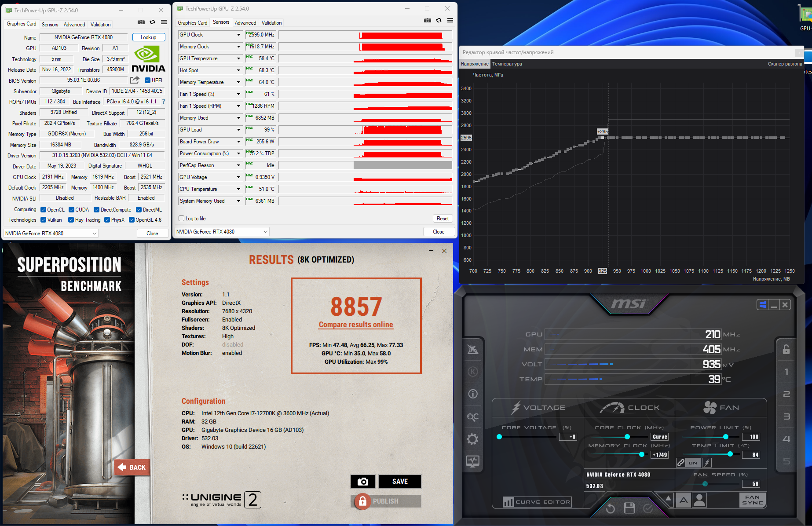Toggle UEFI checkbox in GPU-Z

coord(147,80)
